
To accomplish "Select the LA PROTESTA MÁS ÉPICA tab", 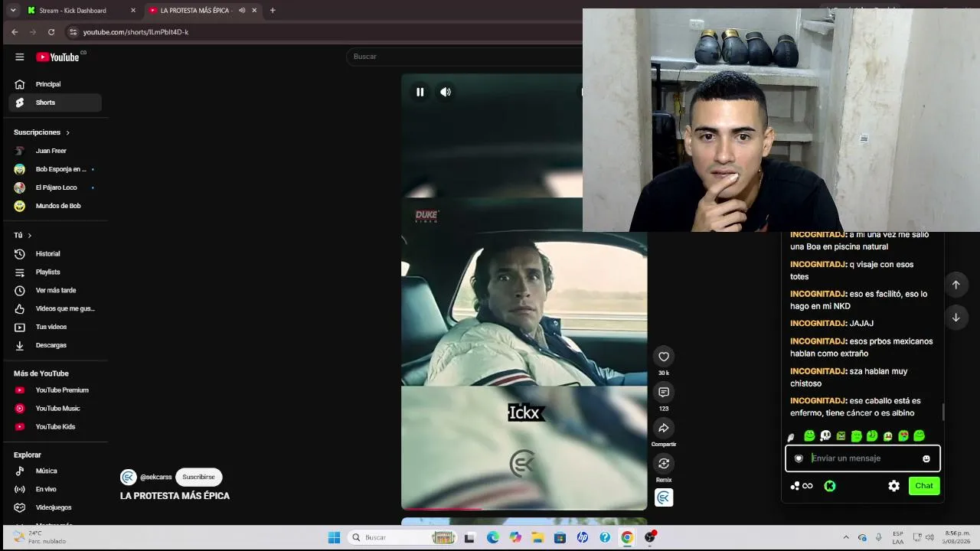I will (203, 10).
